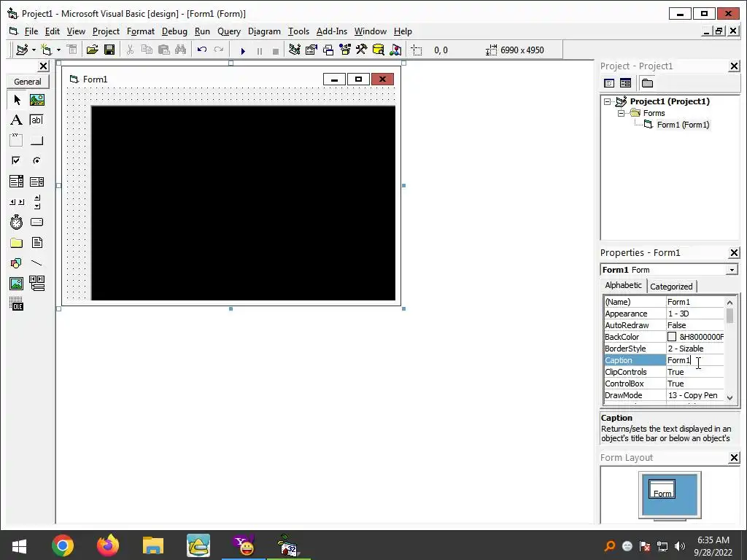Click View Code in Project panel
747x560 pixels.
[609, 83]
